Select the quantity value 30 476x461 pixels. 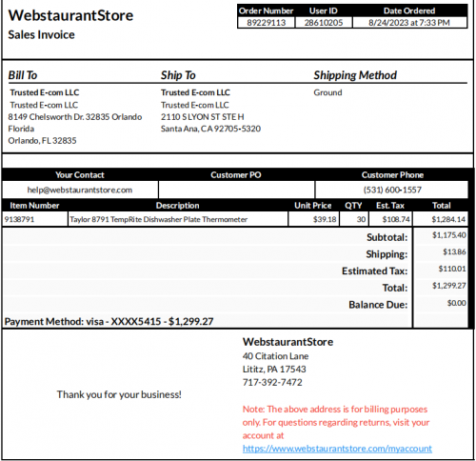(361, 219)
